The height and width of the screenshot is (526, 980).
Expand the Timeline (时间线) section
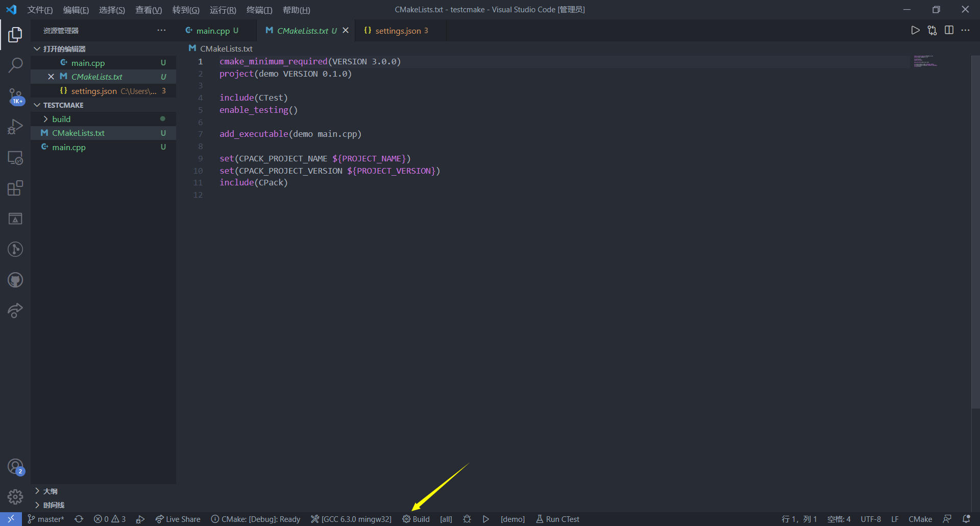(104, 505)
